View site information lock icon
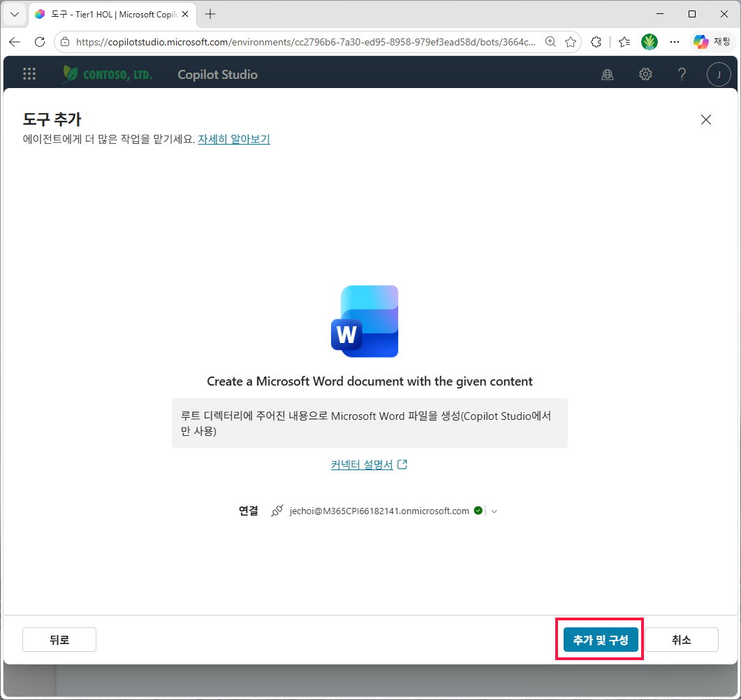The width and height of the screenshot is (741, 700). click(x=65, y=42)
